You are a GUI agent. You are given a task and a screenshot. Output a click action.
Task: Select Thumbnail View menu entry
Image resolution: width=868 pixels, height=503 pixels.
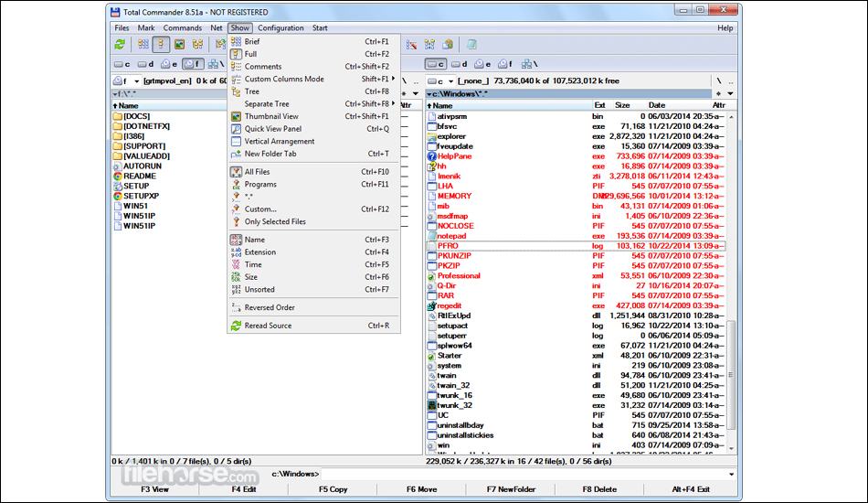314,116
